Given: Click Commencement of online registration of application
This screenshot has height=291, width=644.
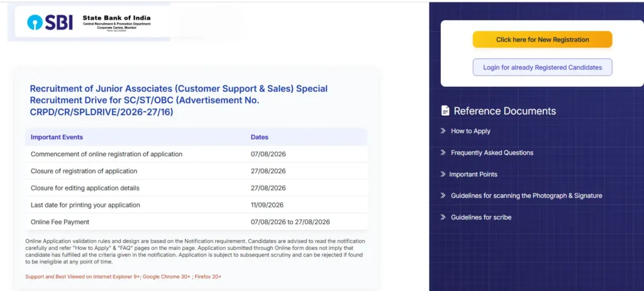Looking at the screenshot, I should click(106, 154).
